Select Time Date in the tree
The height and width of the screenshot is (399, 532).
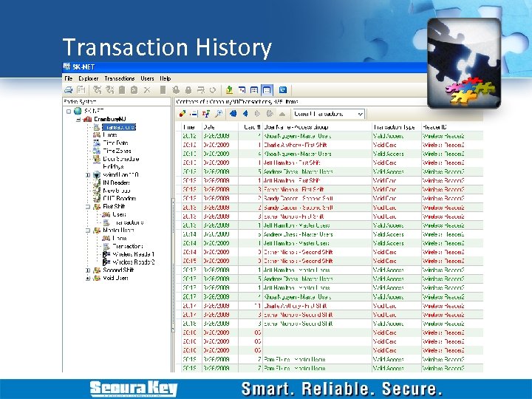[115, 143]
